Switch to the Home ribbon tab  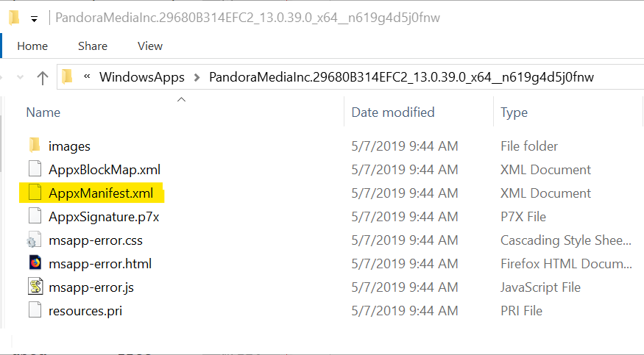[32, 46]
